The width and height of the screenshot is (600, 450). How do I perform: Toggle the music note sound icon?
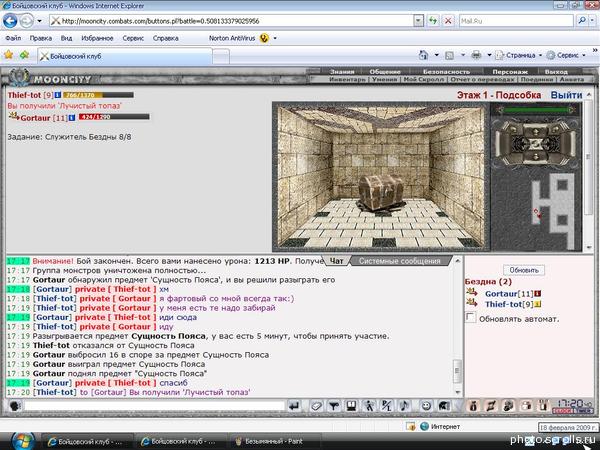(404, 406)
